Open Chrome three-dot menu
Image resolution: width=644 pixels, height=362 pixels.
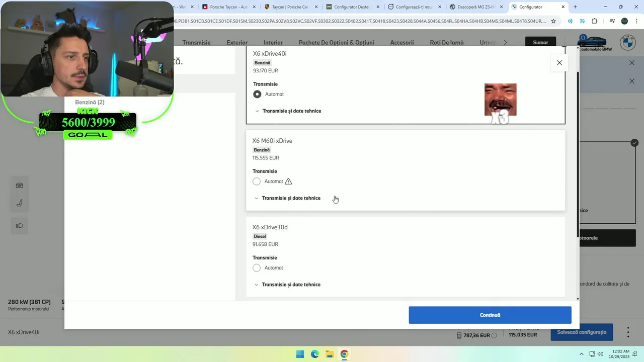636,21
